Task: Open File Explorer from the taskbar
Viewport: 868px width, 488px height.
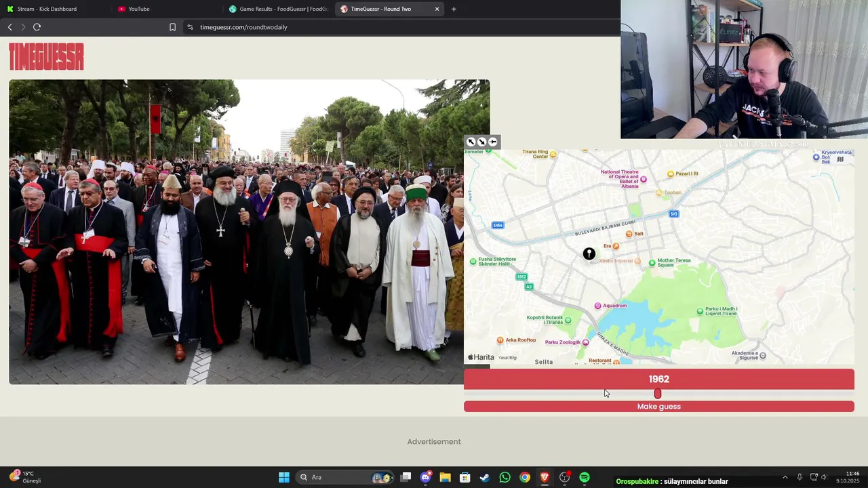Action: pos(445,477)
